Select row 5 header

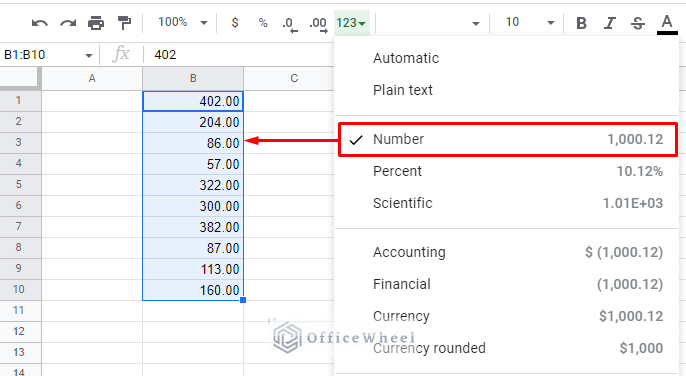point(20,185)
